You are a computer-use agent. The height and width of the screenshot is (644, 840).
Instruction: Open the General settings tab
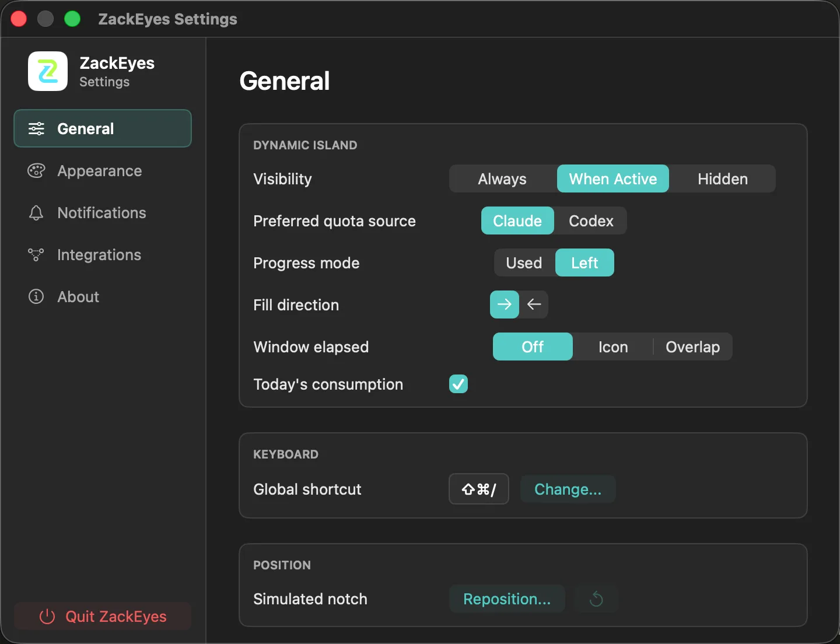103,128
